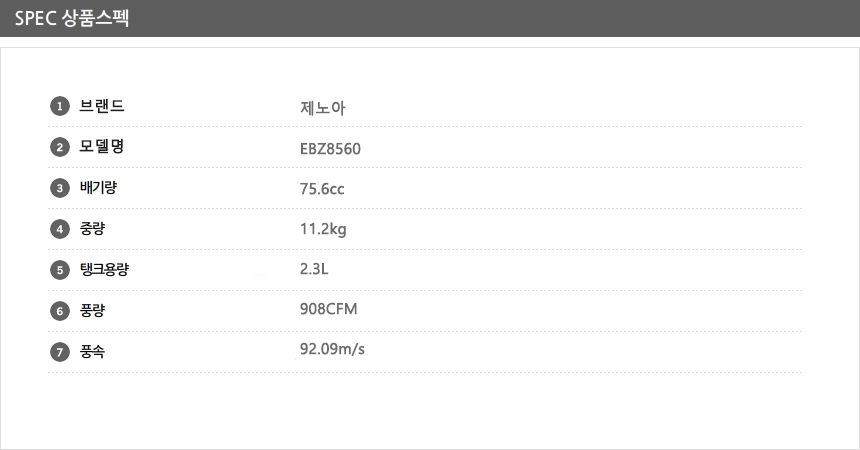The height and width of the screenshot is (450, 860).
Task: Click the 중량 label
Action: coord(93,229)
